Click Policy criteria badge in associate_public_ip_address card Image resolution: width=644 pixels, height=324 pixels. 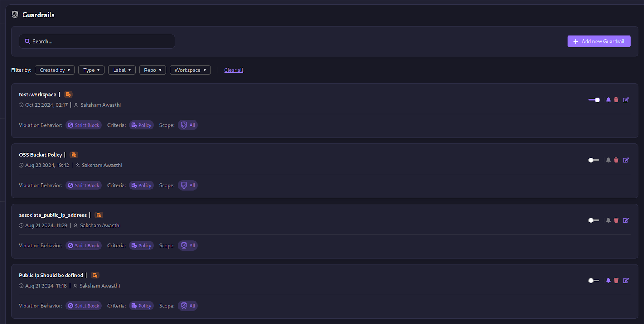tap(141, 245)
